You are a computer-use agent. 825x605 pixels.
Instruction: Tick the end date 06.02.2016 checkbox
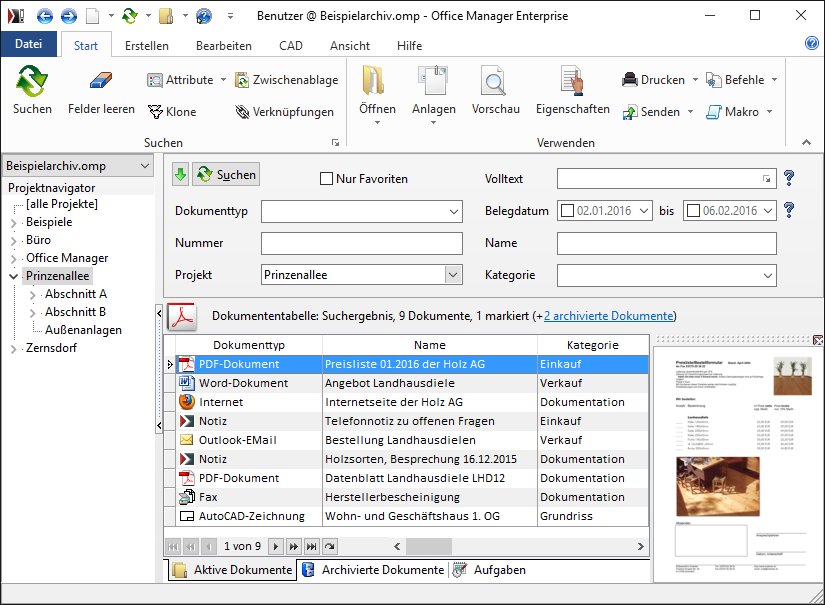(x=693, y=211)
